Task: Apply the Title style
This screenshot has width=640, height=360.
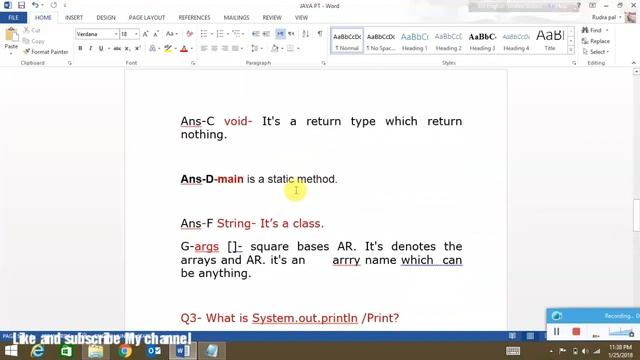Action: pyautogui.click(x=550, y=41)
